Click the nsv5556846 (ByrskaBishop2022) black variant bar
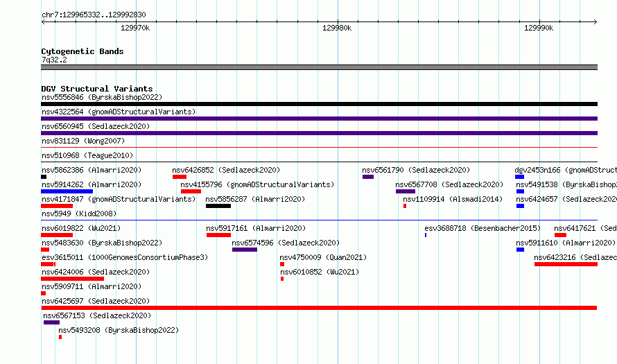The width and height of the screenshot is (617, 364). coord(319,104)
